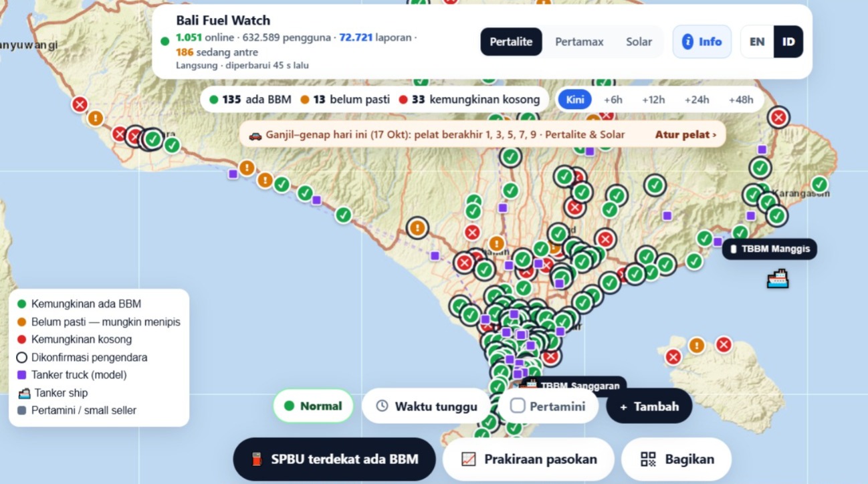Select the +6h forecast option
This screenshot has width=868, height=484.
[613, 100]
